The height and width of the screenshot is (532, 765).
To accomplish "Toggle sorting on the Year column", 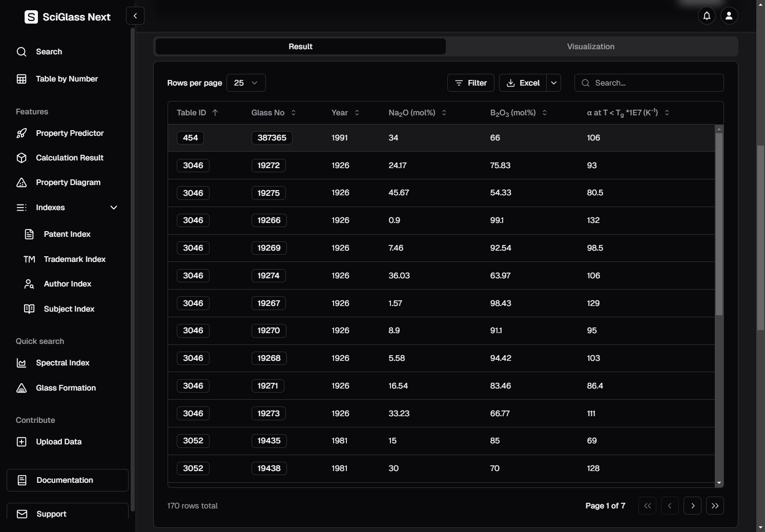I will click(x=357, y=113).
